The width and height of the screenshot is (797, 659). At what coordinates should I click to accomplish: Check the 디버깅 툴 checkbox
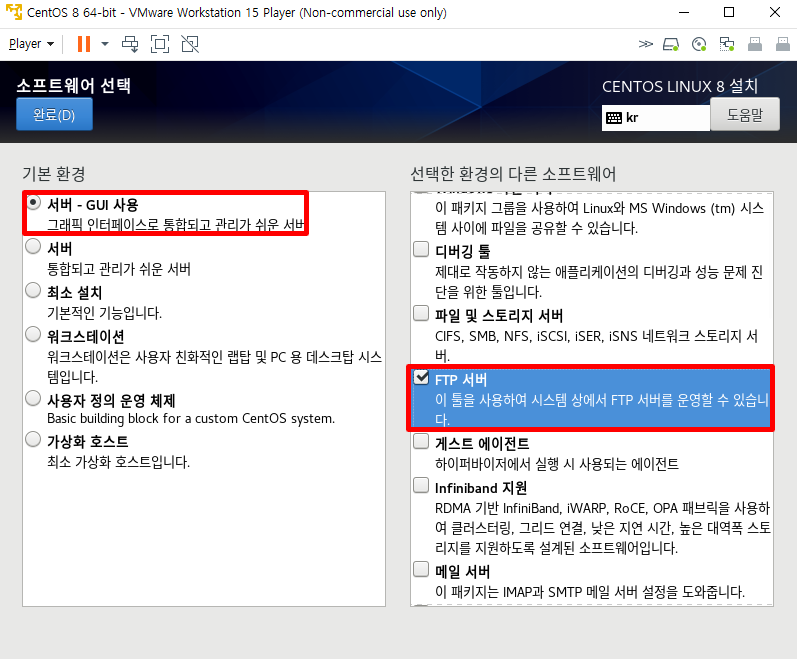(421, 249)
